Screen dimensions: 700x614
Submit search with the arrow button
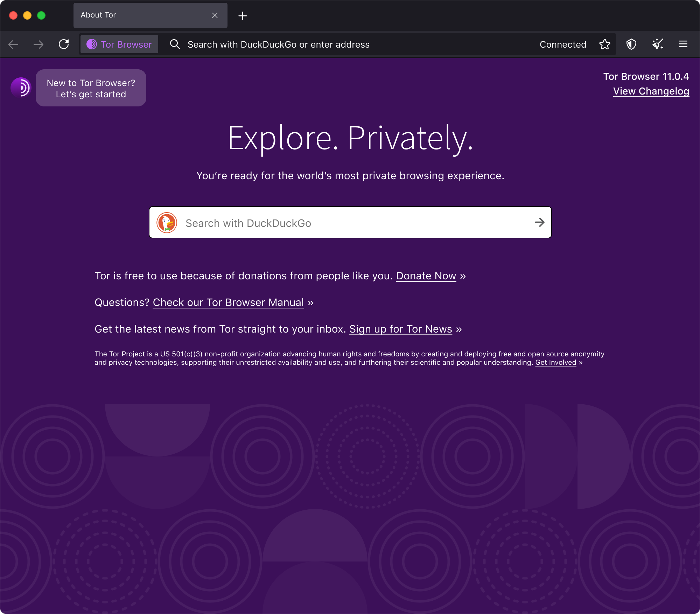pos(540,222)
